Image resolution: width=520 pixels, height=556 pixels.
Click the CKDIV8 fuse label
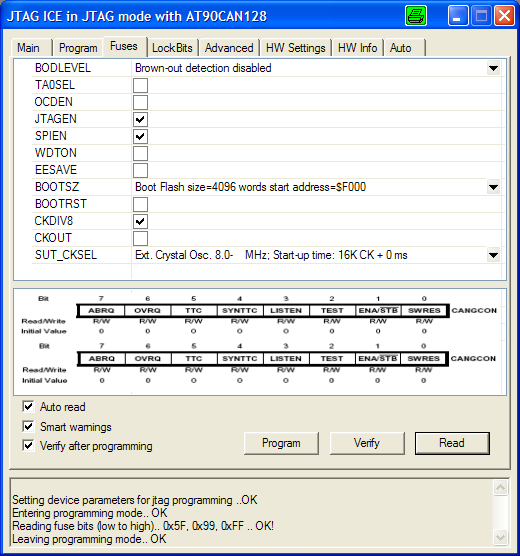coord(54,221)
